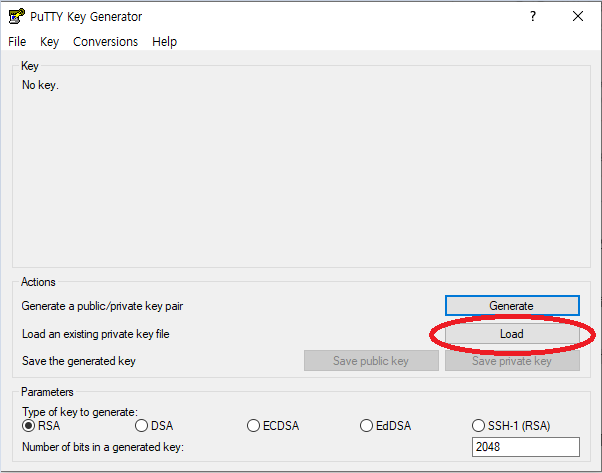Screen dimensions: 602x473
Task: Click the PuTTY Key Generator title bar icon
Action: pos(17,17)
